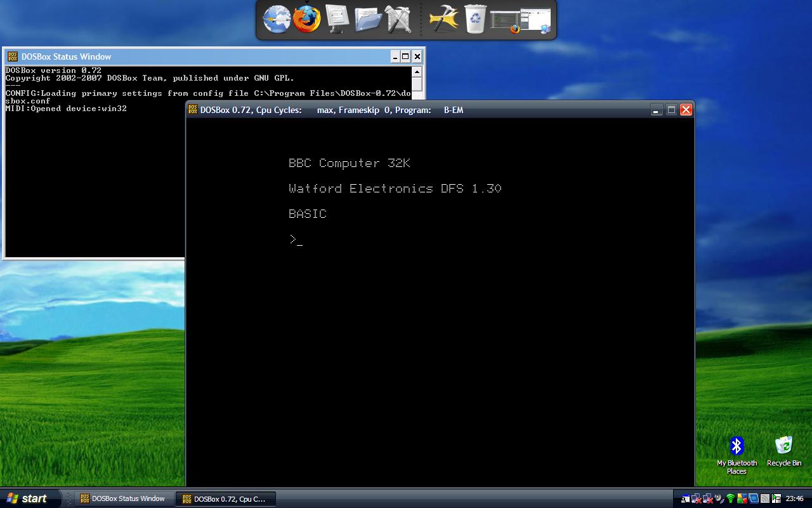Screen dimensions: 812x508
Task: Switch to Firefox window thumbnail in dock
Action: click(506, 20)
